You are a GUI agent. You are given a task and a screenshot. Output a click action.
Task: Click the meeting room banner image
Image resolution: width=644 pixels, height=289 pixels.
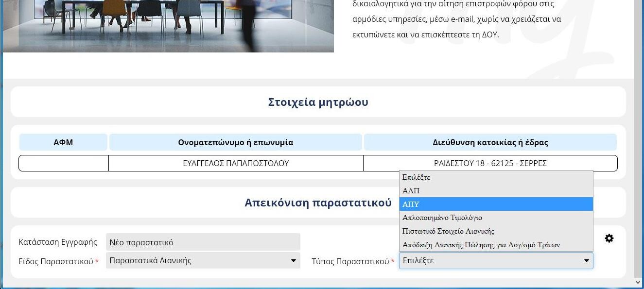[168, 26]
